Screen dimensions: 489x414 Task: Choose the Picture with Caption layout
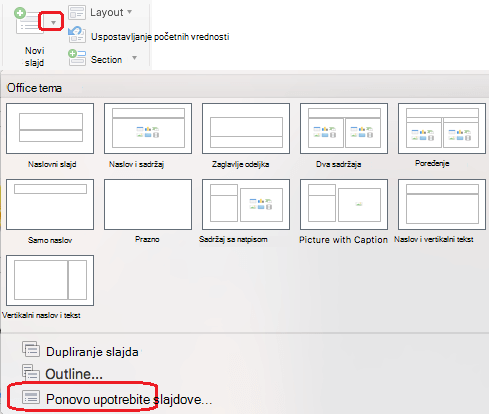coord(344,204)
